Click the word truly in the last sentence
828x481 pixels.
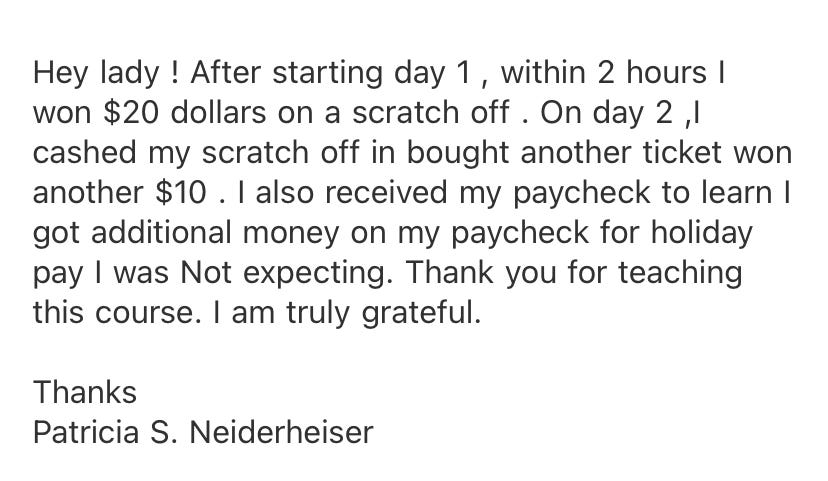(x=318, y=314)
